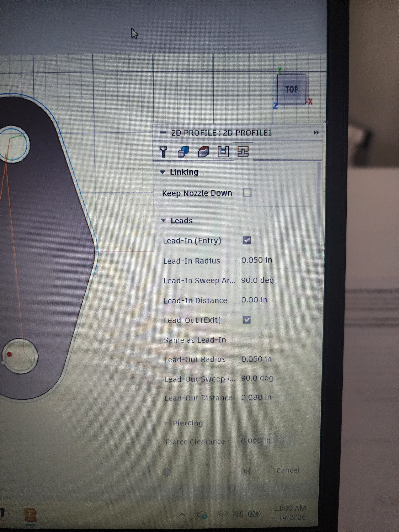399x532 pixels.
Task: Collapse the Linking section
Action: pyautogui.click(x=163, y=172)
